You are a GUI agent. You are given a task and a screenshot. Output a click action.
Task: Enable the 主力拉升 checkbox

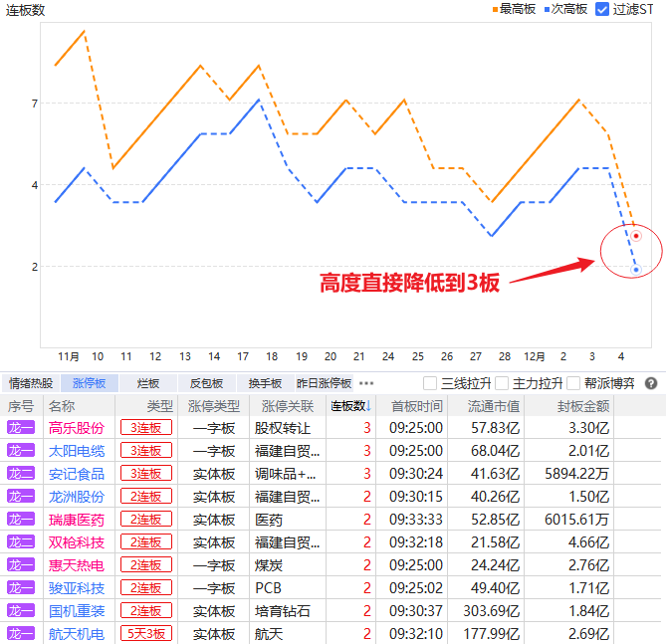[x=503, y=383]
